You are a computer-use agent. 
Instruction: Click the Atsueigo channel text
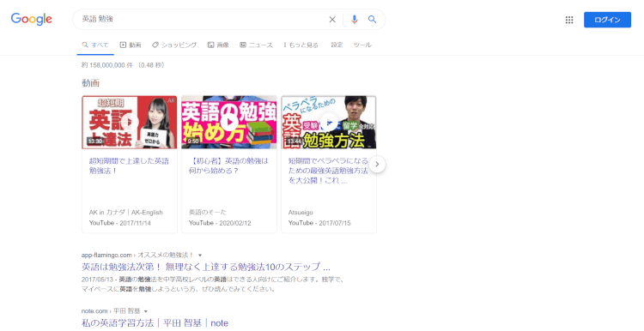coord(301,213)
